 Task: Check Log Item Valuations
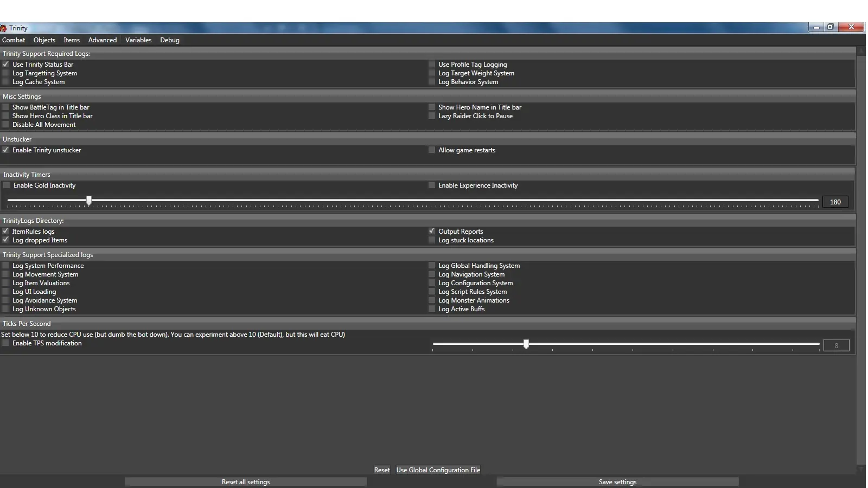pyautogui.click(x=6, y=282)
